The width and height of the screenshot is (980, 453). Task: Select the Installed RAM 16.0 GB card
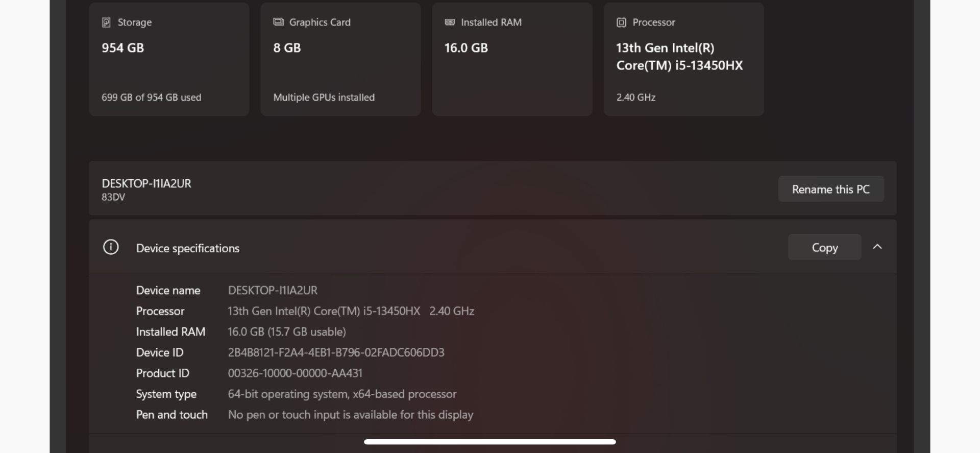click(x=512, y=59)
